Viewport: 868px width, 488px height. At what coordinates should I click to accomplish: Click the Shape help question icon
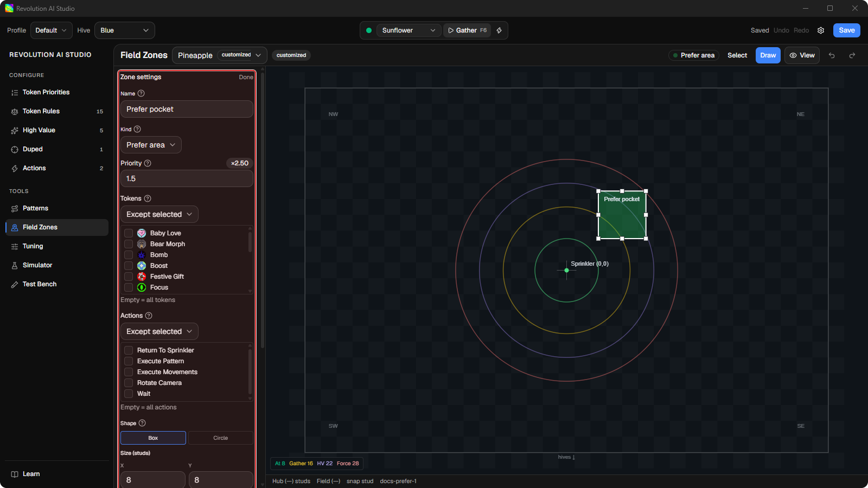pyautogui.click(x=142, y=423)
